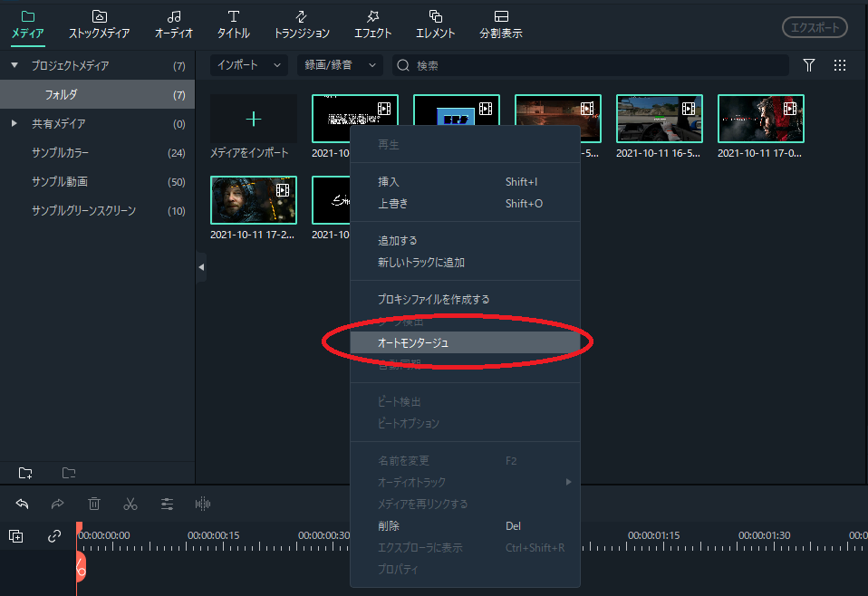The width and height of the screenshot is (868, 596).
Task: Switch to the 分割表示 tab
Action: tap(500, 24)
